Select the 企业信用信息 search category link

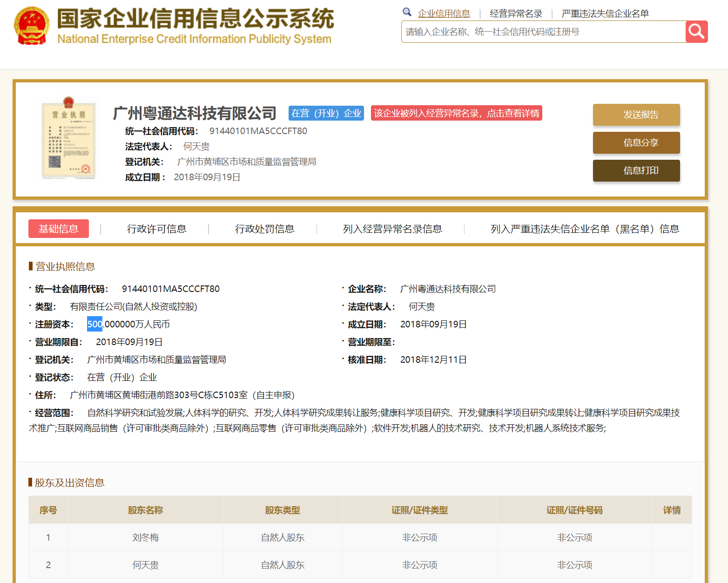[444, 14]
